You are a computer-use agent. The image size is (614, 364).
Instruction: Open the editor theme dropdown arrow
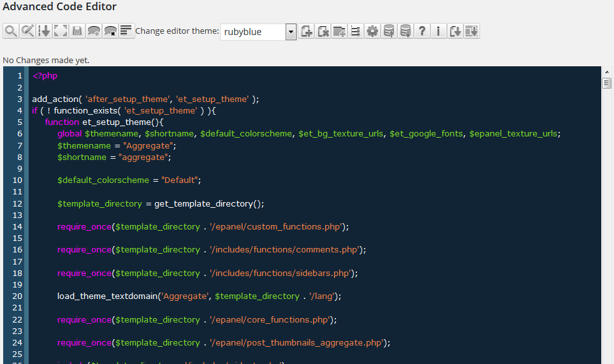pos(291,32)
